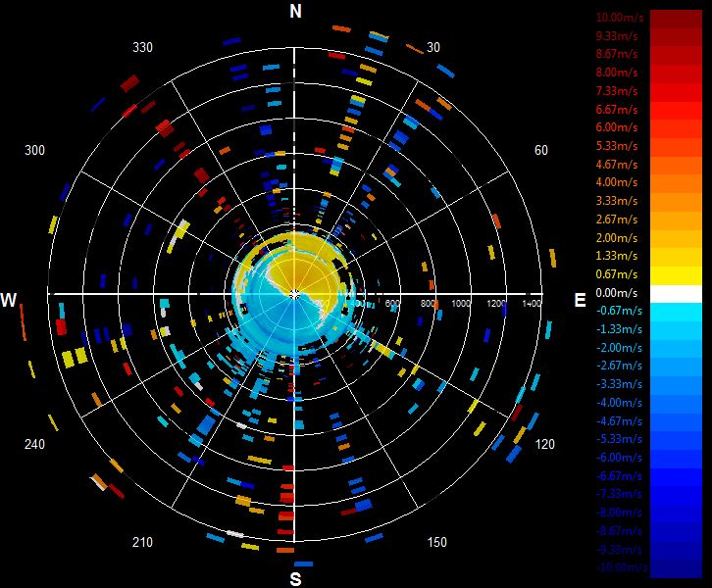Image resolution: width=712 pixels, height=588 pixels.
Task: Click the radar origin marker at the plot center
Action: [294, 294]
